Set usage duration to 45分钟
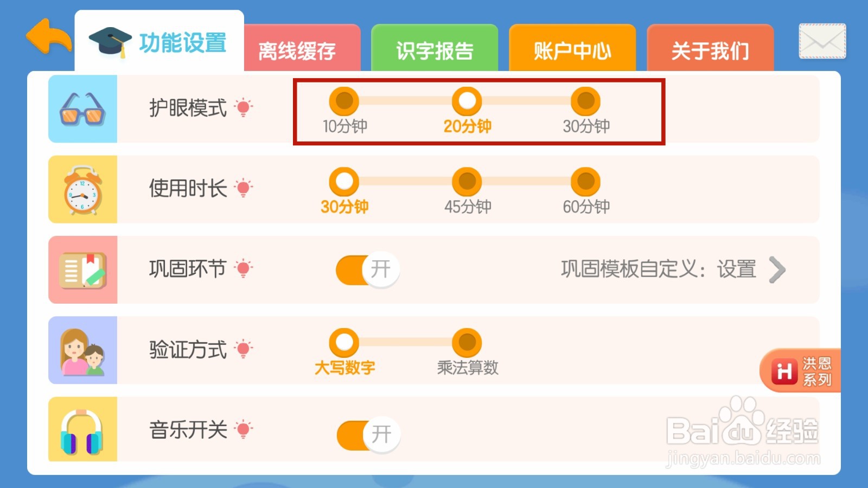This screenshot has width=868, height=488. pos(467,182)
